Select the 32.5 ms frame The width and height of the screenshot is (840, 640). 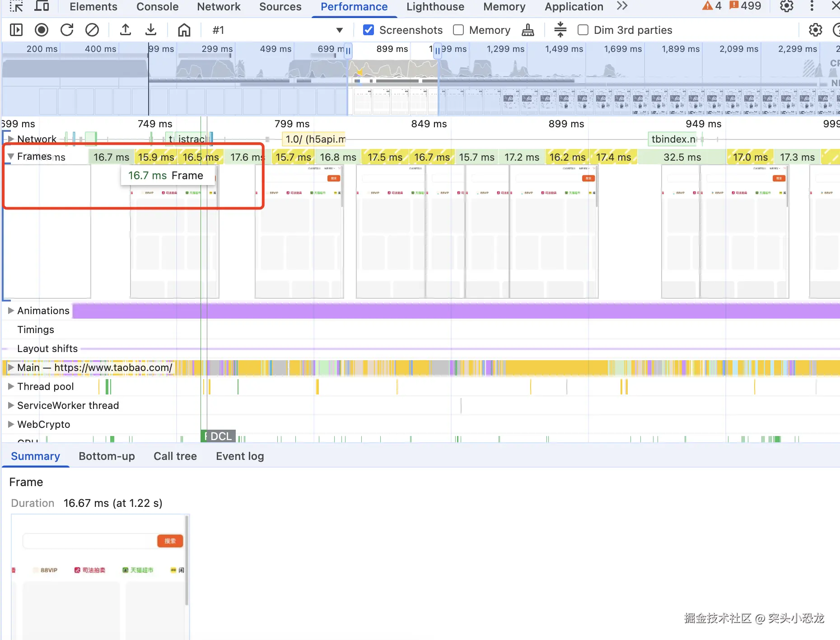point(682,157)
